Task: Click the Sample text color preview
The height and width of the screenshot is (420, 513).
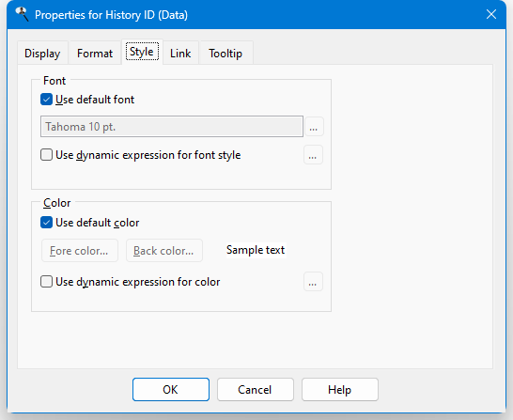Action: [x=256, y=250]
